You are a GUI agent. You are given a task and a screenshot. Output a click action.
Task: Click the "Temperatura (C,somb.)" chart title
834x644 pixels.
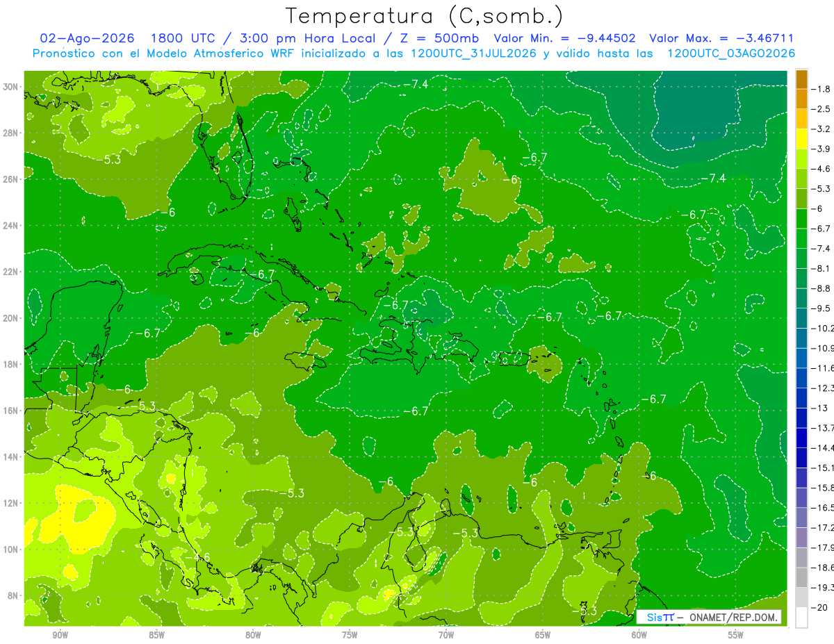[x=424, y=16]
